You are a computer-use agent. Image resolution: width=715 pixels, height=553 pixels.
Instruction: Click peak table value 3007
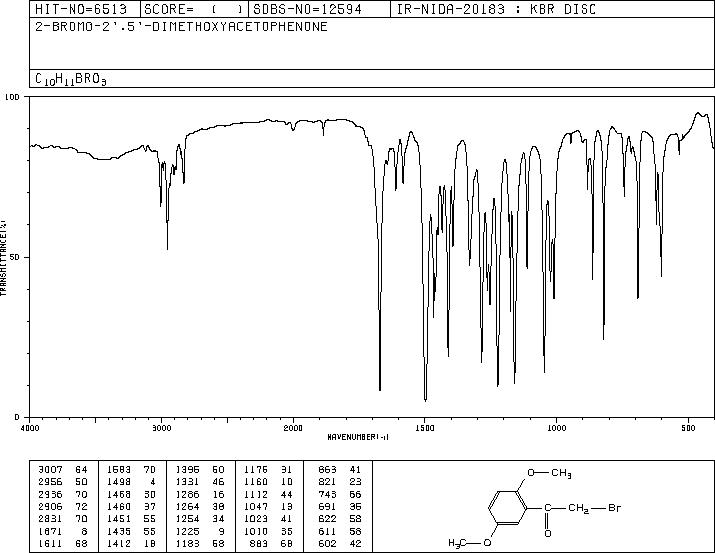coord(50,469)
